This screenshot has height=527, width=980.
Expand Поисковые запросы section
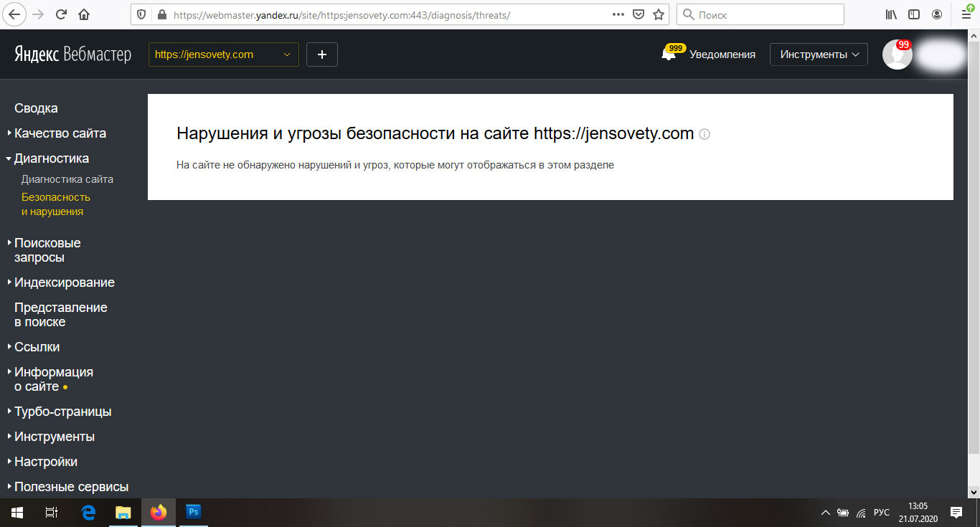[47, 250]
